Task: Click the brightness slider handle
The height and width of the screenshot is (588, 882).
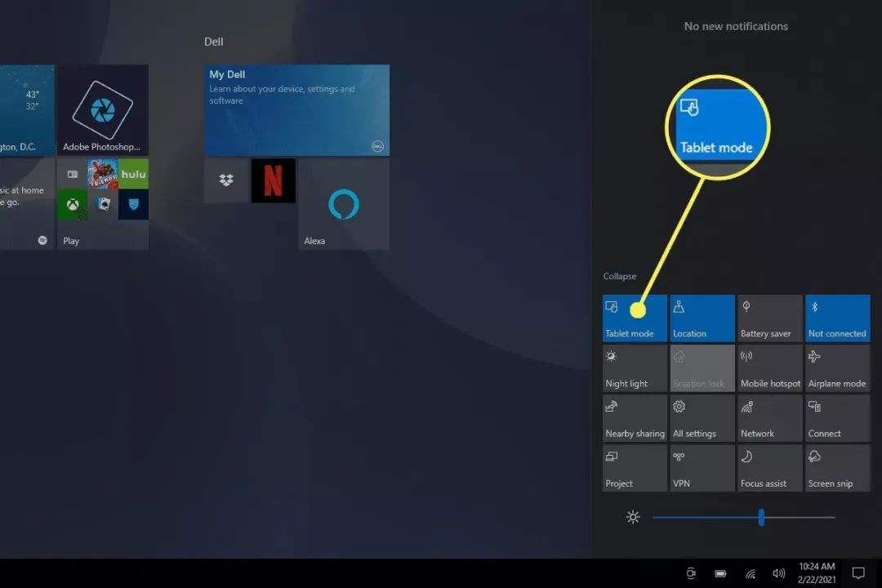Action: click(x=761, y=517)
